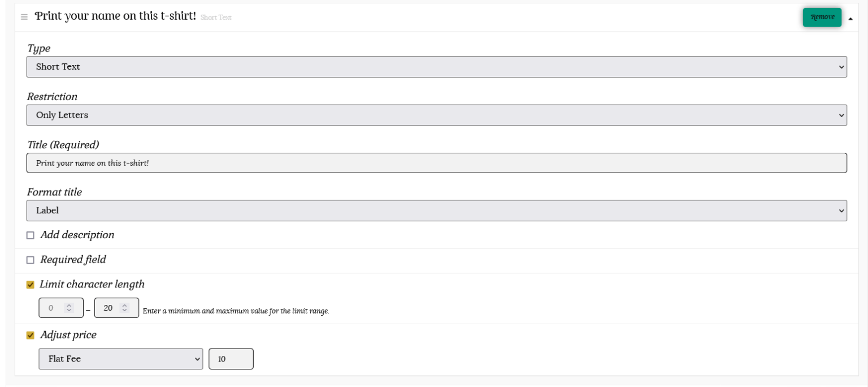Uncheck Limit character length
Viewport: 868px width, 387px height.
tap(31, 285)
